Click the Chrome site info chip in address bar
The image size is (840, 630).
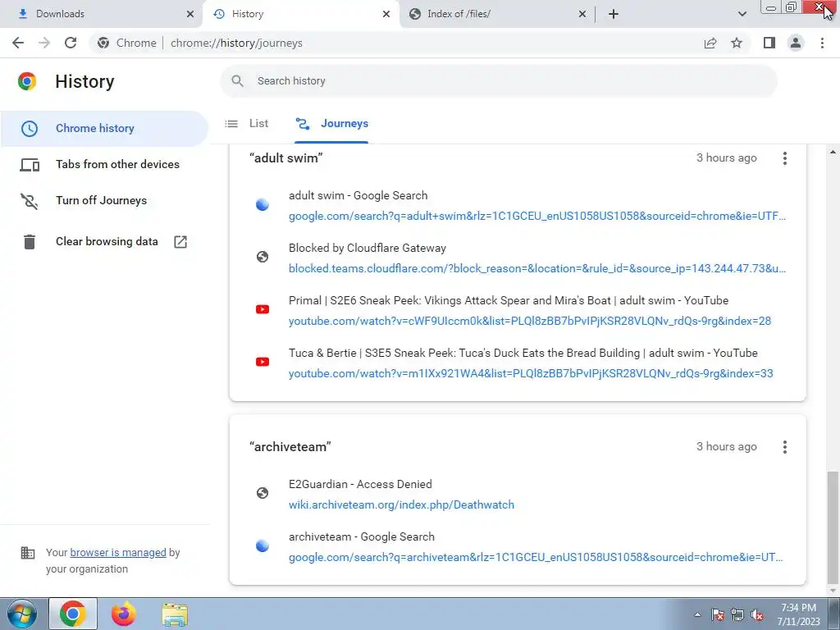tap(127, 43)
